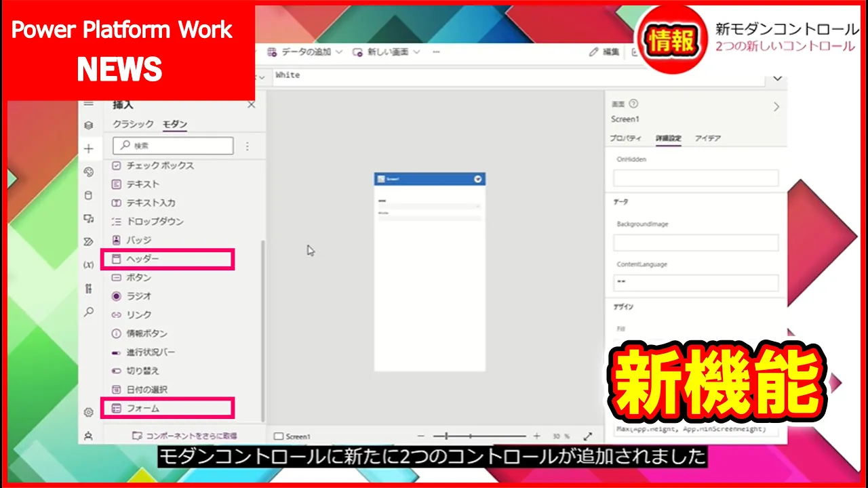Open the Variables (x) sidebar icon
Screen dimensions: 868x488
tap(88, 265)
